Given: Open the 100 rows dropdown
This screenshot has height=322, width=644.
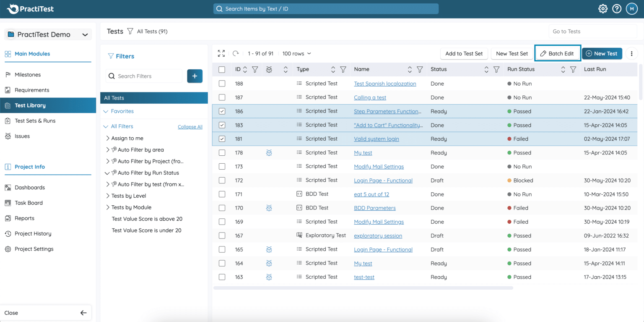Looking at the screenshot, I should (297, 54).
